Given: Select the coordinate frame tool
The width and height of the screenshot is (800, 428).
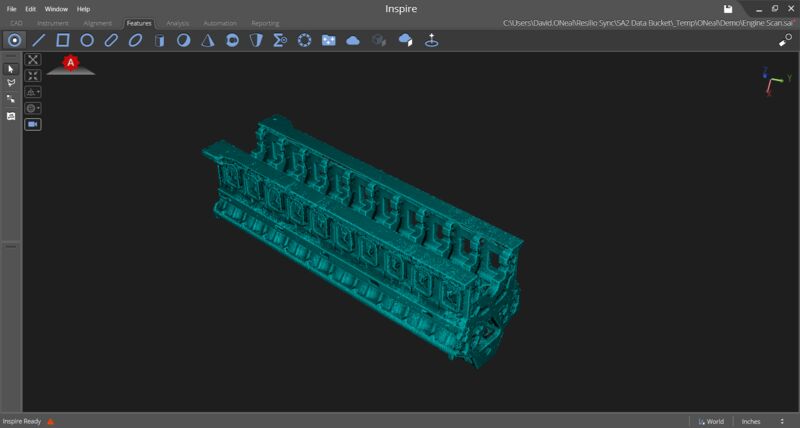Looking at the screenshot, I should pos(432,40).
